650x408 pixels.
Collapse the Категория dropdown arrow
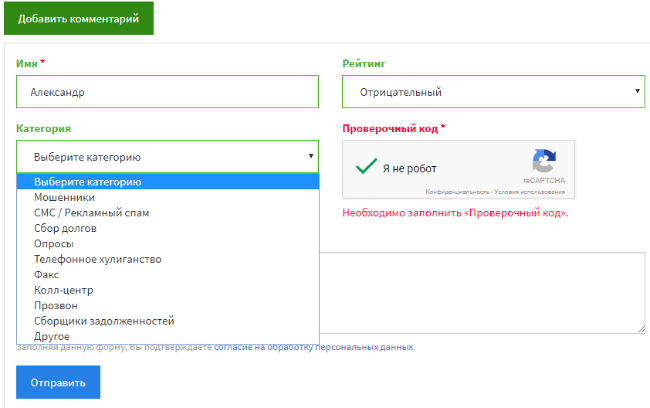(311, 156)
